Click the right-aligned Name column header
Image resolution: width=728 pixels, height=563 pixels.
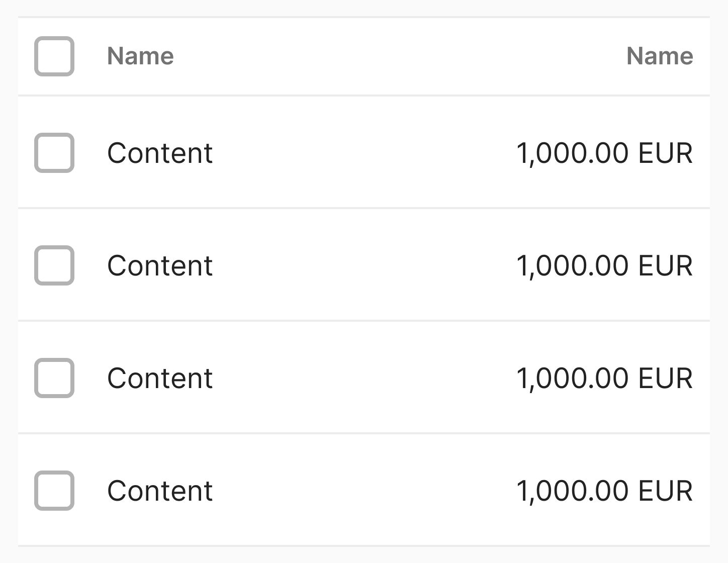[660, 56]
